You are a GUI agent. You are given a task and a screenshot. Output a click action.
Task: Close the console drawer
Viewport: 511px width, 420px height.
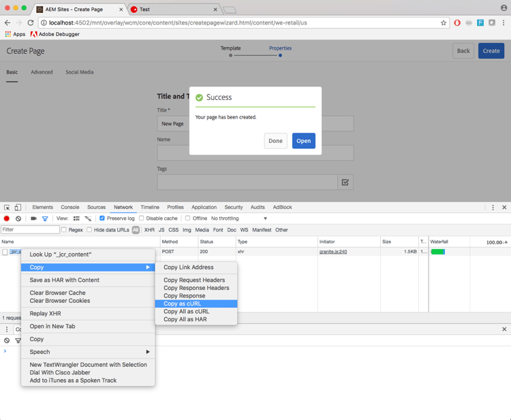504,329
